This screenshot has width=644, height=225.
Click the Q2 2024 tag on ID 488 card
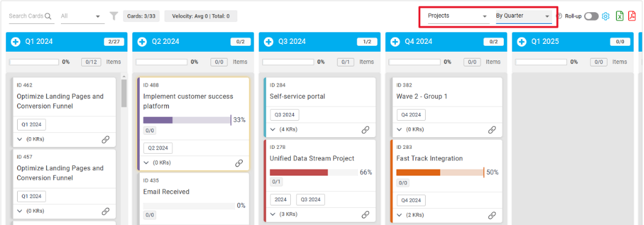158,148
